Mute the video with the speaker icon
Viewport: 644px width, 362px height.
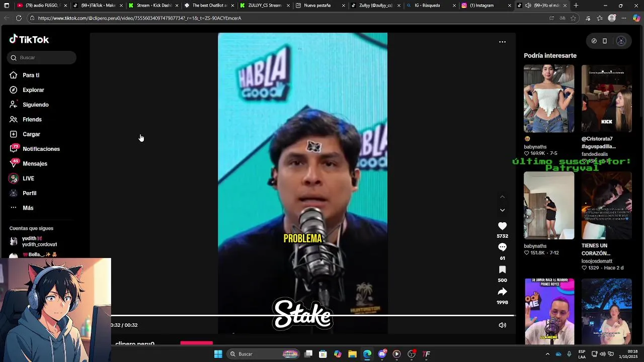click(502, 325)
